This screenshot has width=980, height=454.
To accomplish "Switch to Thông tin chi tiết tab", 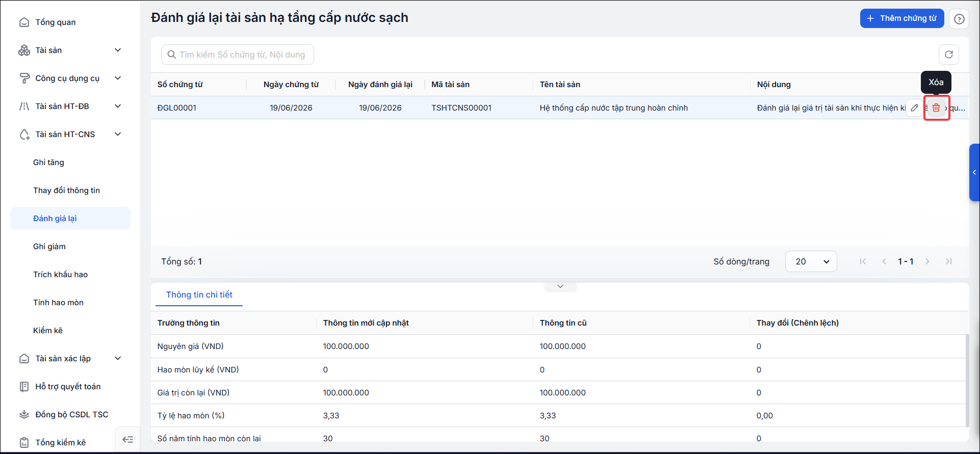I will tap(199, 295).
